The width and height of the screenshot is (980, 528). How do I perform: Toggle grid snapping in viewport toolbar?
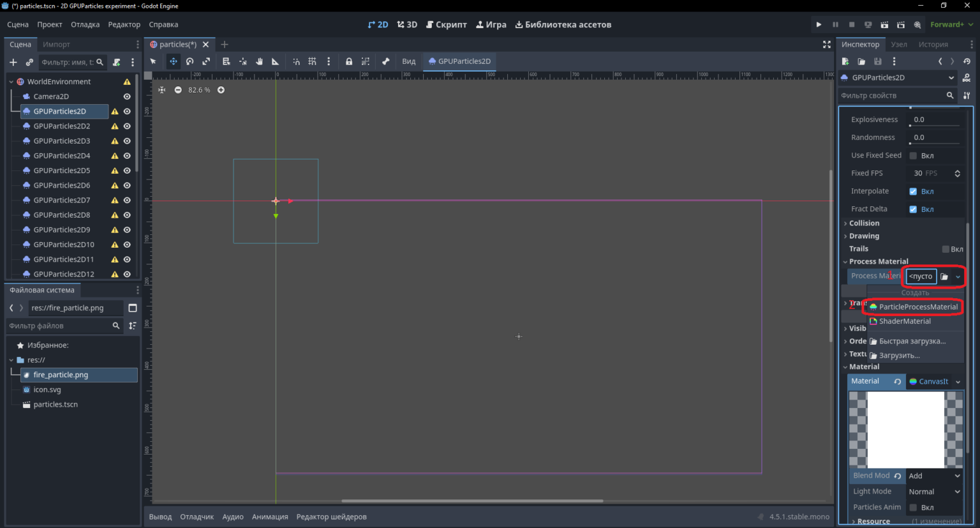[x=312, y=61]
